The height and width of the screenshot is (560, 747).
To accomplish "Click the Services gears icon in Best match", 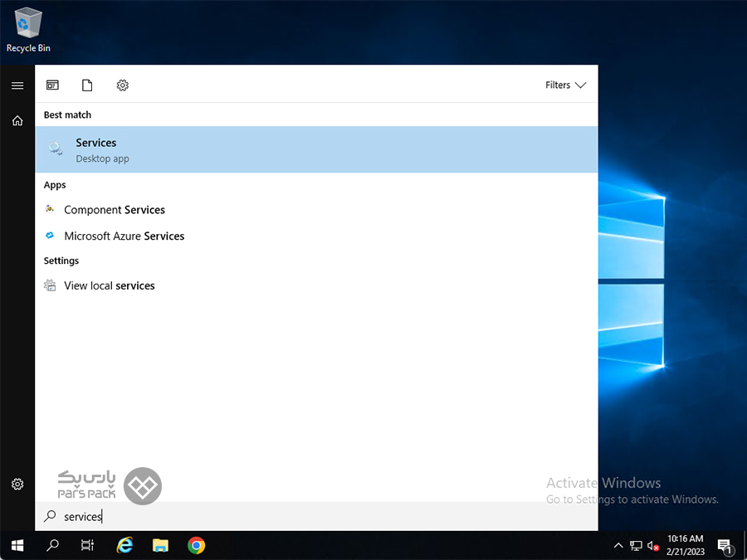I will pos(56,149).
